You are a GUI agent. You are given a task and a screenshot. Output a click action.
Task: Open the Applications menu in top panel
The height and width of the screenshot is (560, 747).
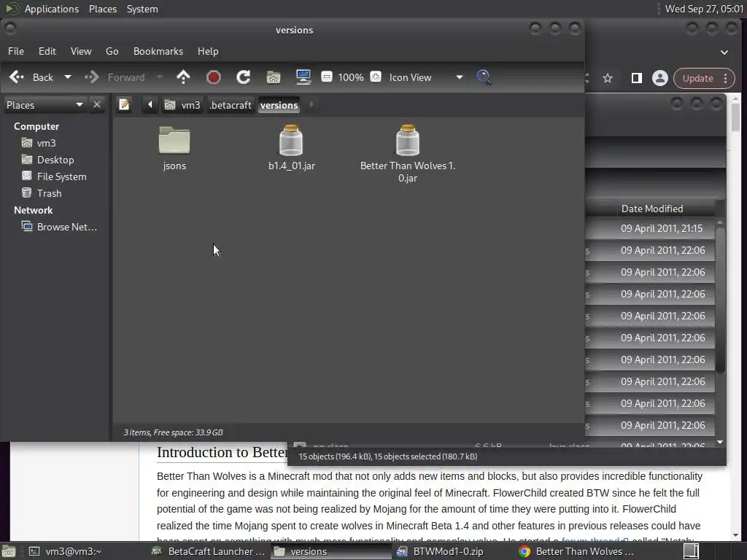52,9
